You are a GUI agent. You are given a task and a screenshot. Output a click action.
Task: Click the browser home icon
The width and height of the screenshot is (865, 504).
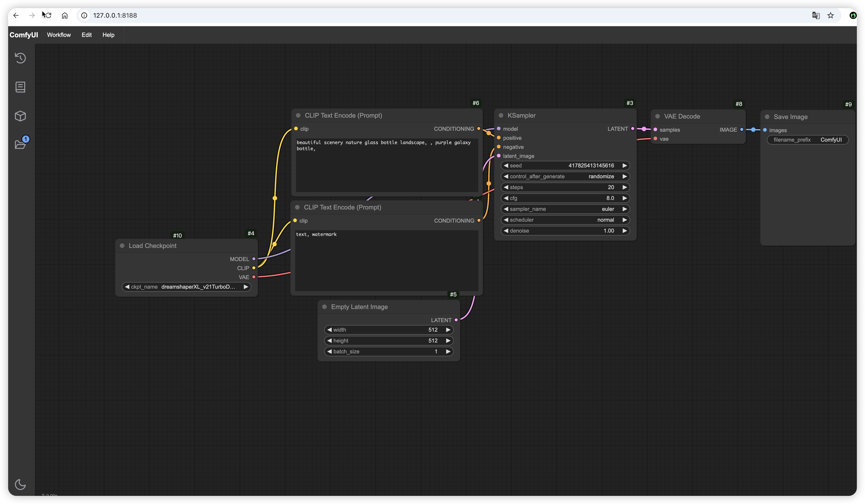click(x=65, y=15)
